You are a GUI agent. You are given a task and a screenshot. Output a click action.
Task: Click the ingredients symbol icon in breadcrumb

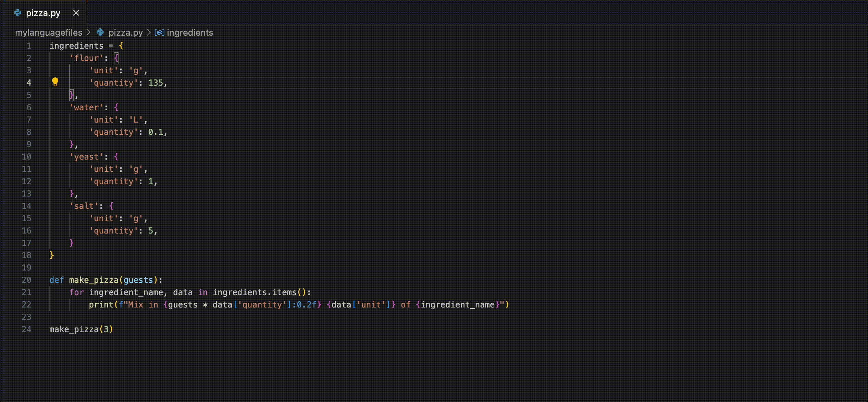[x=159, y=33]
